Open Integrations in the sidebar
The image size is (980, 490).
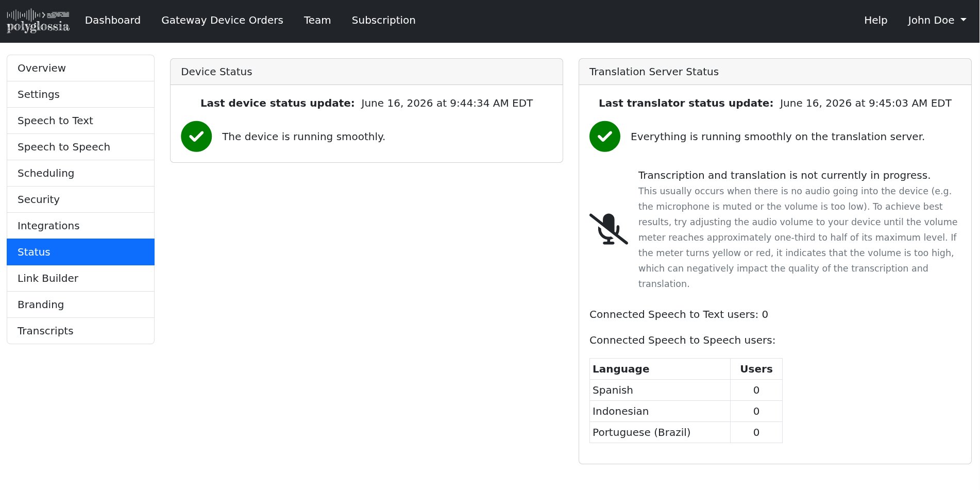[80, 226]
